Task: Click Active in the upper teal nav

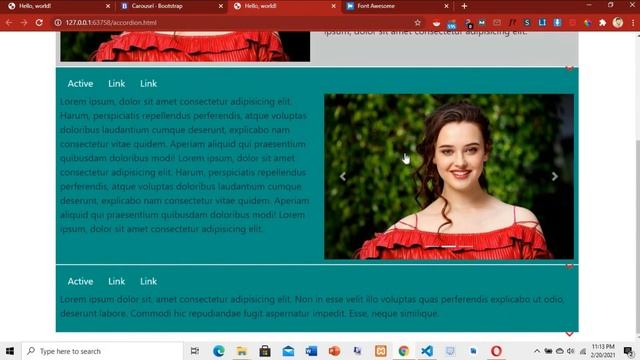Action: 80,84
